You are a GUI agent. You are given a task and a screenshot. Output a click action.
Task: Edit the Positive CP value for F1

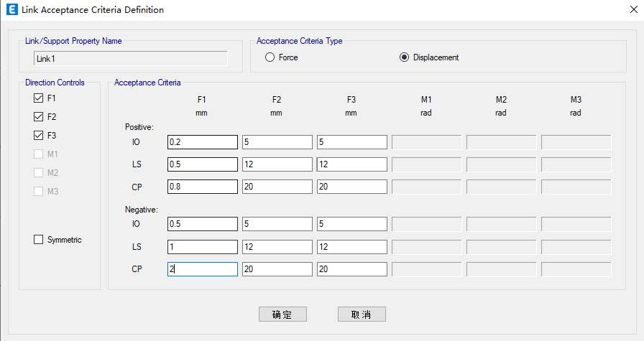(x=203, y=187)
